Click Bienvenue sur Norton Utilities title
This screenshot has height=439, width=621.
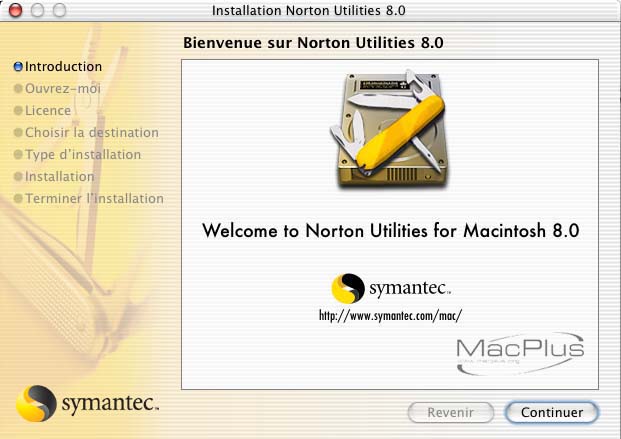coord(313,43)
